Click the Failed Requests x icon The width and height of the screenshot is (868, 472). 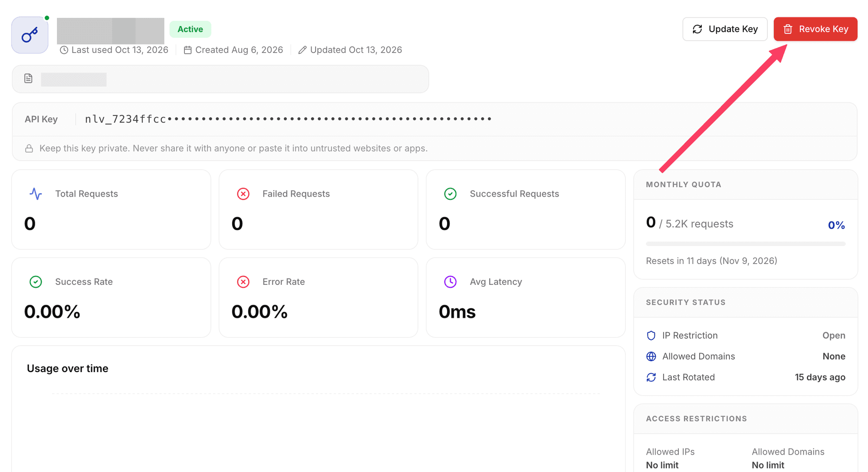tap(243, 194)
